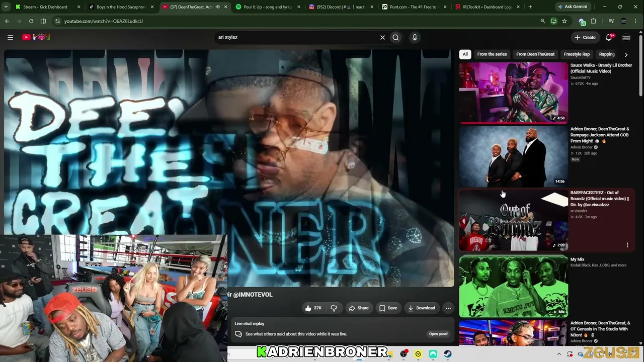Open 'Adrien Broner, DeenTheGreat & Rampage Jackson' title
This screenshot has width=644, height=362.
click(600, 135)
